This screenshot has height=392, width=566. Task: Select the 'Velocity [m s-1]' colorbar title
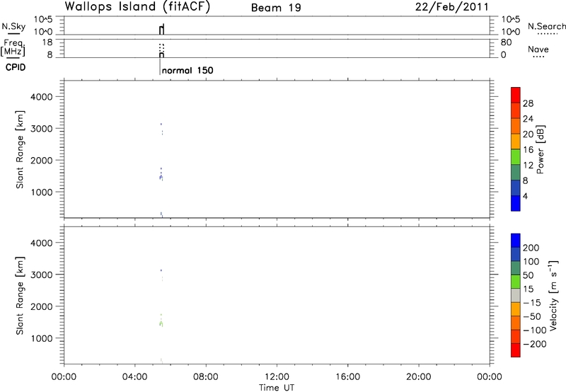(x=553, y=295)
